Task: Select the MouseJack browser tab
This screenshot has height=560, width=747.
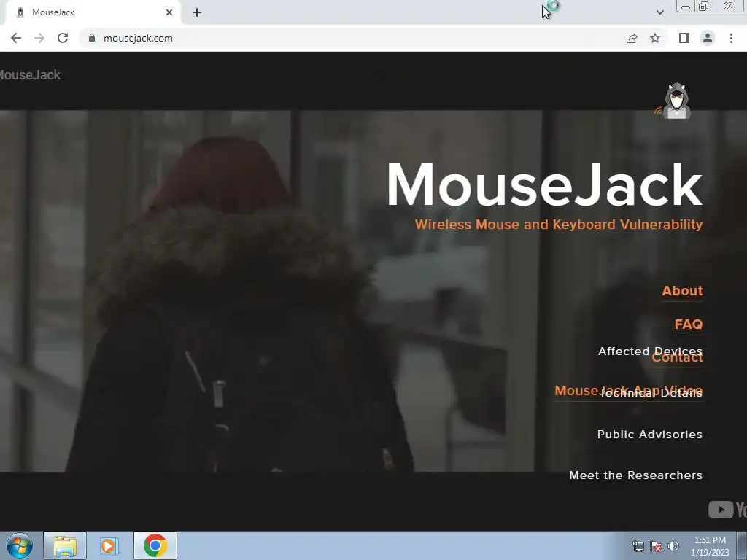Action: [x=93, y=12]
